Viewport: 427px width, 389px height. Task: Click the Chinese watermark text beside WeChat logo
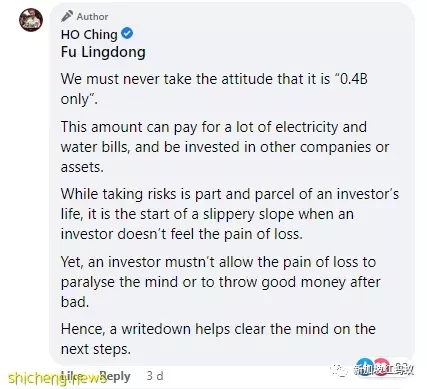pyautogui.click(x=383, y=370)
